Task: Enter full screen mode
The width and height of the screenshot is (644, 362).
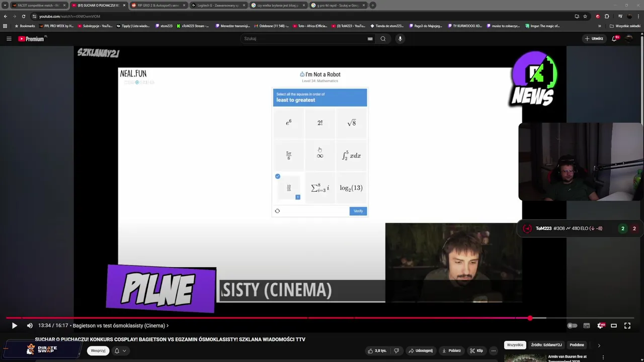Action: 627,325
